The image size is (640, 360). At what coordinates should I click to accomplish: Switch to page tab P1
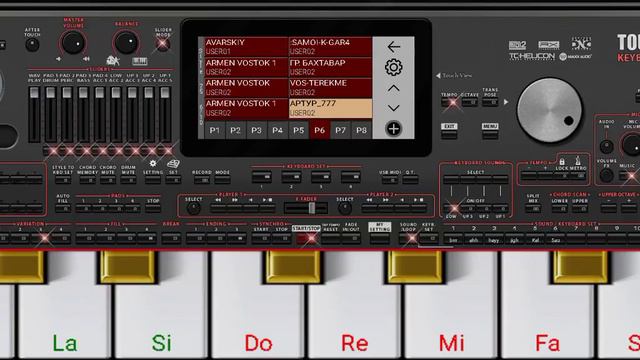click(215, 130)
